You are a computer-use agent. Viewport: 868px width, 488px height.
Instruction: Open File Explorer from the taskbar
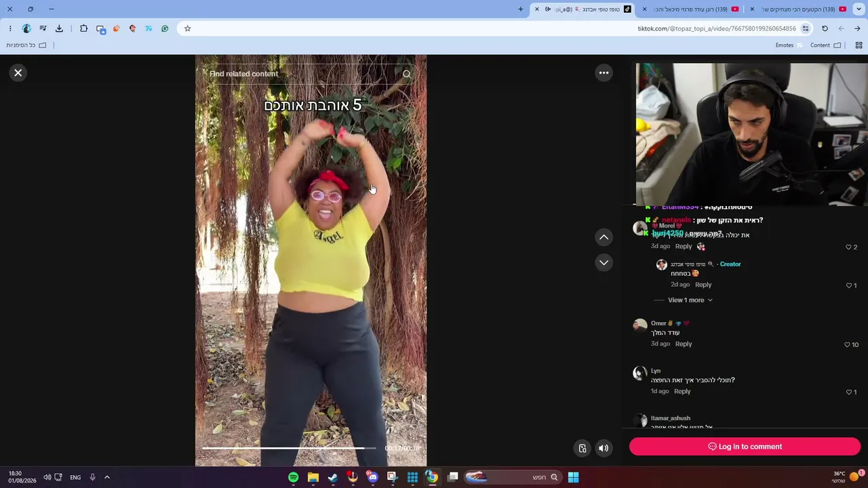[313, 477]
